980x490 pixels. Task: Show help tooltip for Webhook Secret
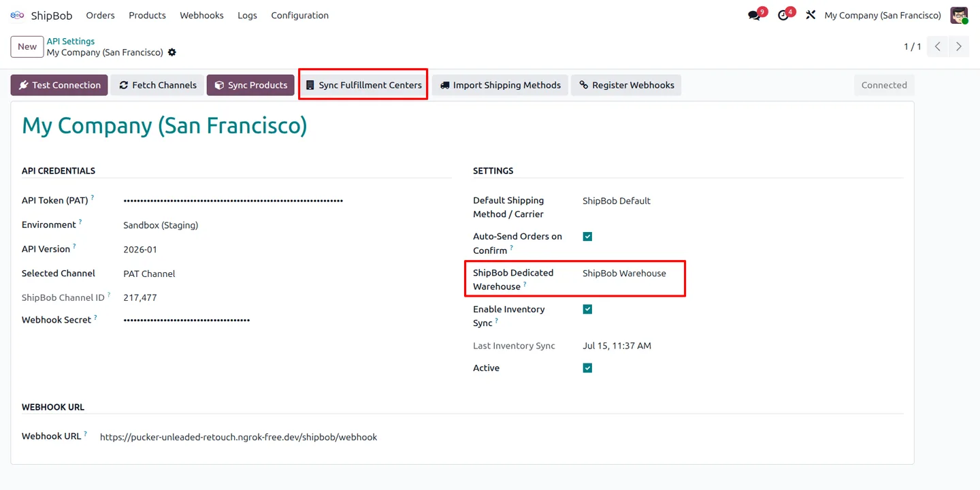(x=95, y=317)
